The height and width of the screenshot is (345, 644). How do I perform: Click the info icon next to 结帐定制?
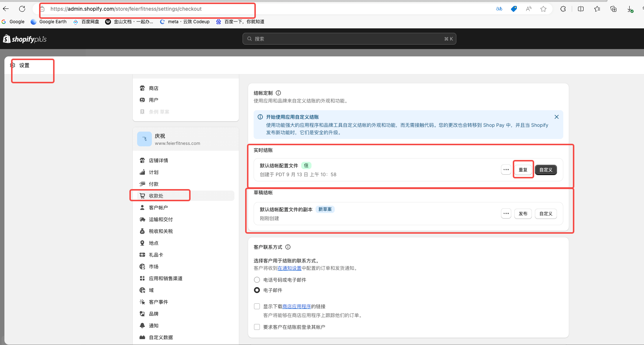pyautogui.click(x=278, y=93)
